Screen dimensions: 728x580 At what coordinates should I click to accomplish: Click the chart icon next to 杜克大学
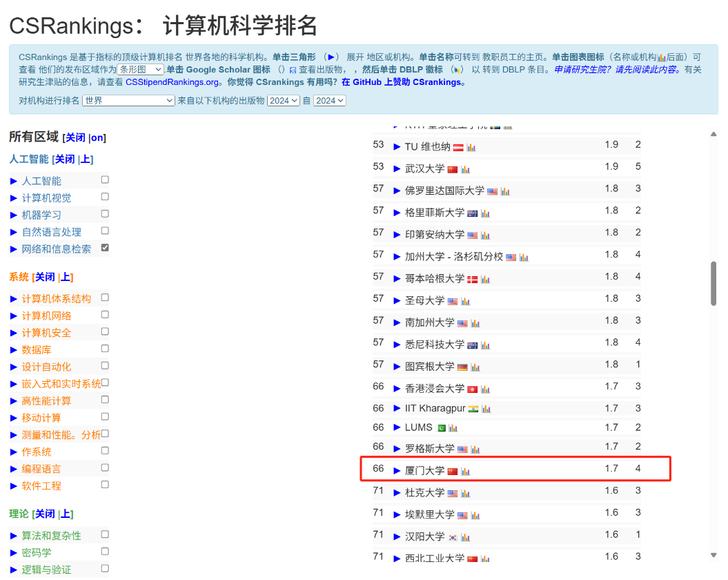pyautogui.click(x=466, y=494)
